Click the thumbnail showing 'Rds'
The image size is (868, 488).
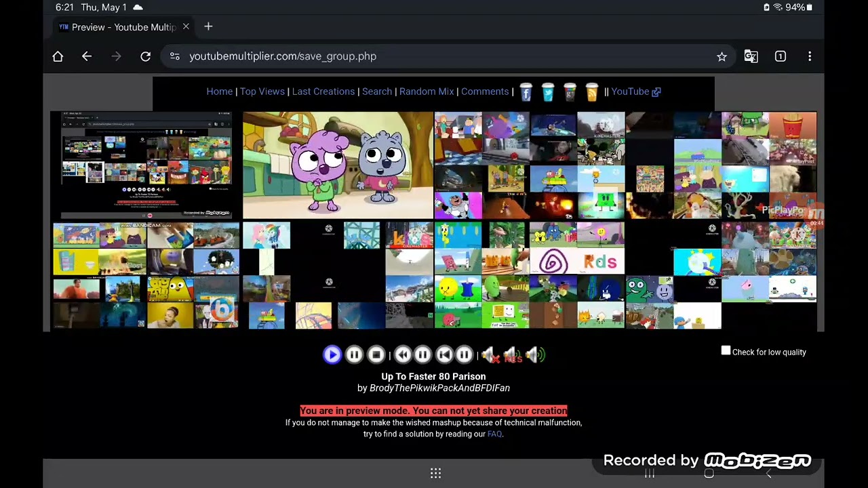(x=600, y=261)
